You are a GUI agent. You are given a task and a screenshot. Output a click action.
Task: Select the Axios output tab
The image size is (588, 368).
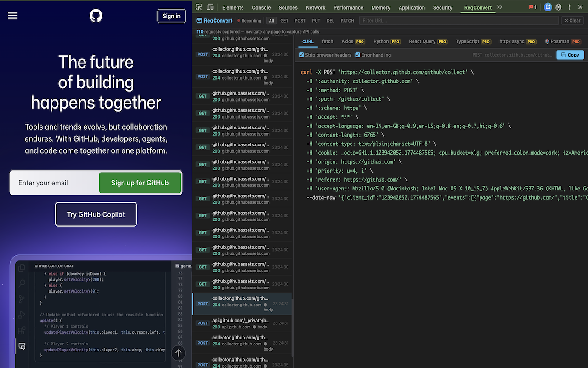click(353, 41)
